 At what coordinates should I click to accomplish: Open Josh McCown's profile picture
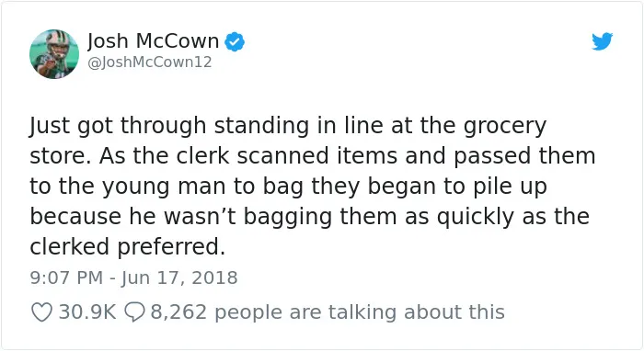[54, 53]
